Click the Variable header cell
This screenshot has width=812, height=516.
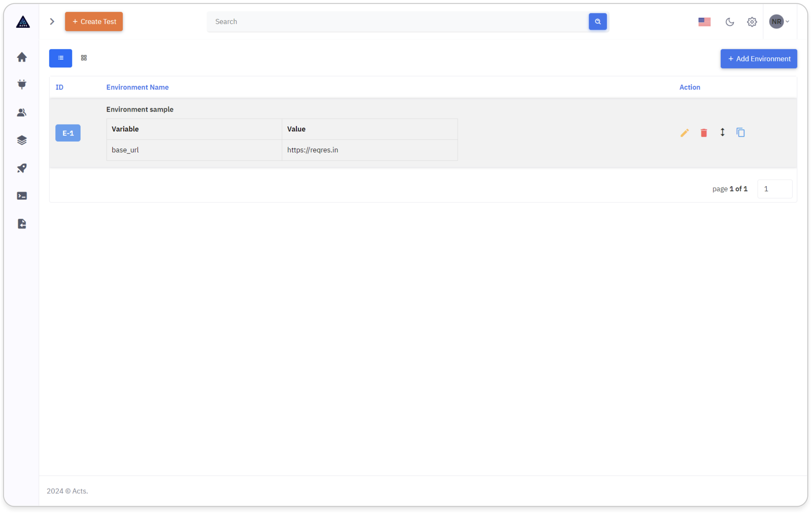(194, 129)
